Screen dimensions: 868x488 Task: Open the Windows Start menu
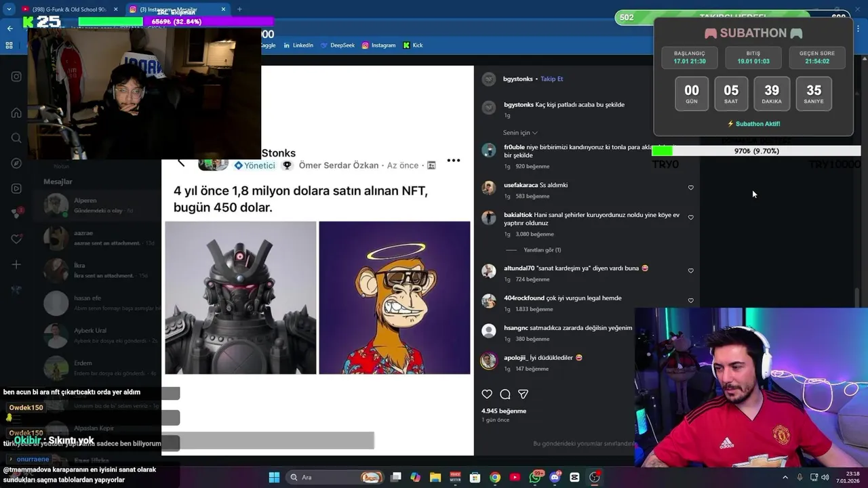(274, 477)
